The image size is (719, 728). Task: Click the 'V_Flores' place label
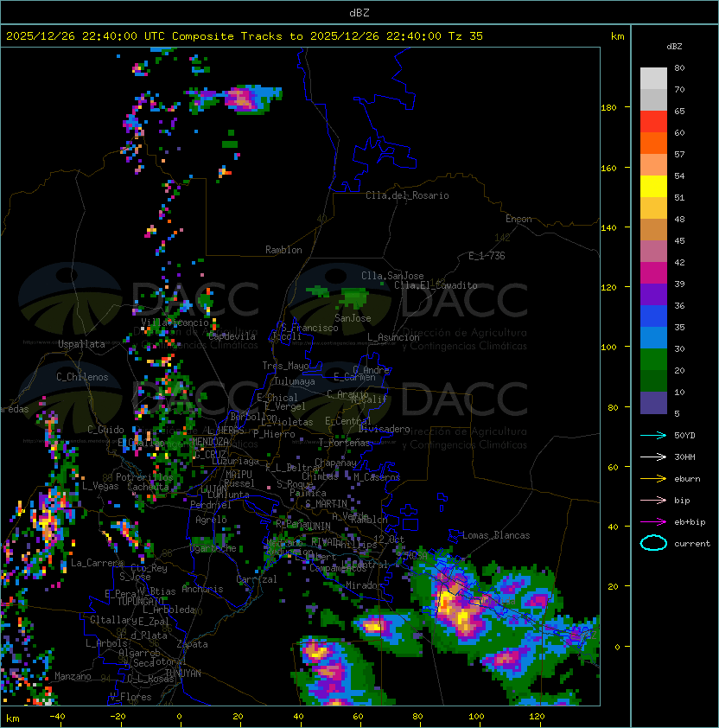pos(130,697)
